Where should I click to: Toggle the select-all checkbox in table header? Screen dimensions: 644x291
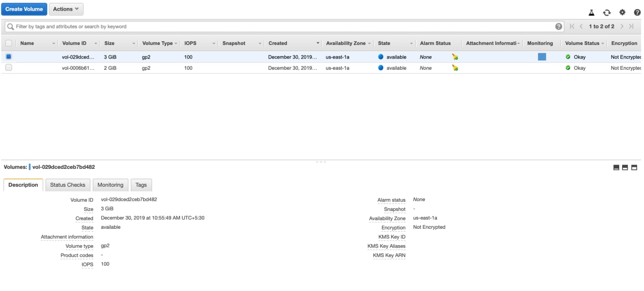(x=8, y=43)
